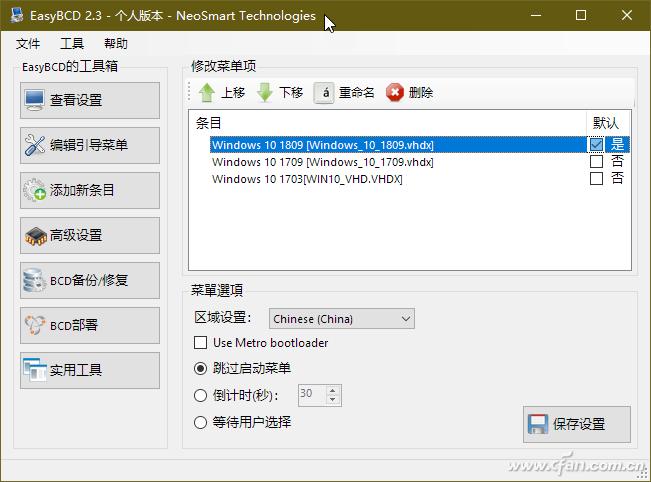Close the EasyBCD window

click(627, 15)
